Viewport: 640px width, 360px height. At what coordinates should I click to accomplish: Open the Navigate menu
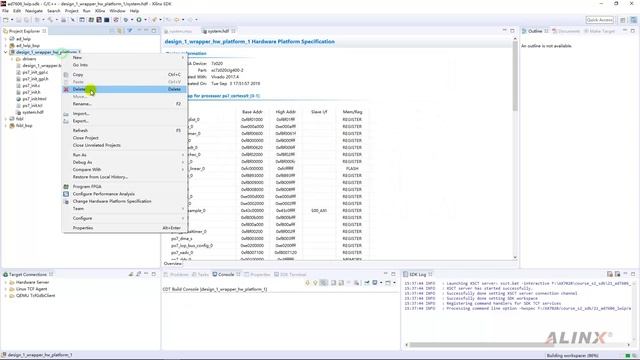34,11
